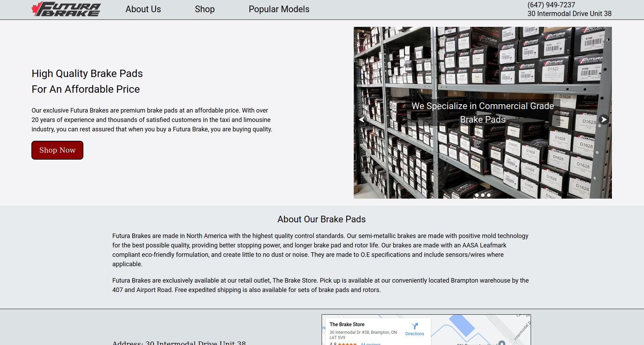Click map card address 30 Intermodal Dr #38
The height and width of the screenshot is (345, 644).
[x=363, y=335]
